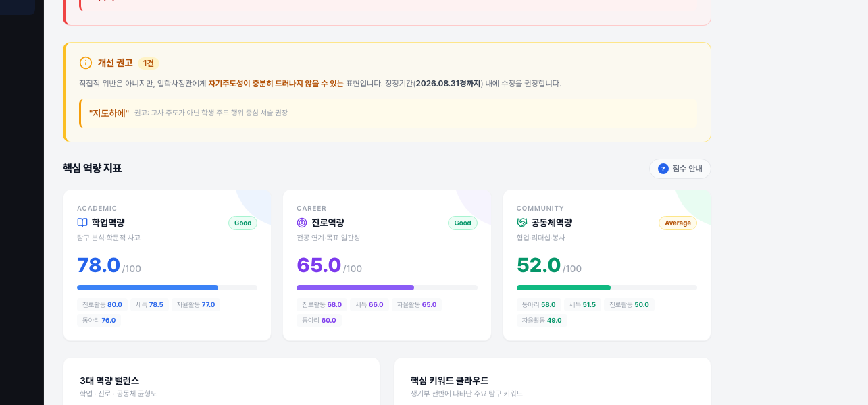The image size is (868, 405).
Task: Click the CAREER label
Action: coord(311,209)
